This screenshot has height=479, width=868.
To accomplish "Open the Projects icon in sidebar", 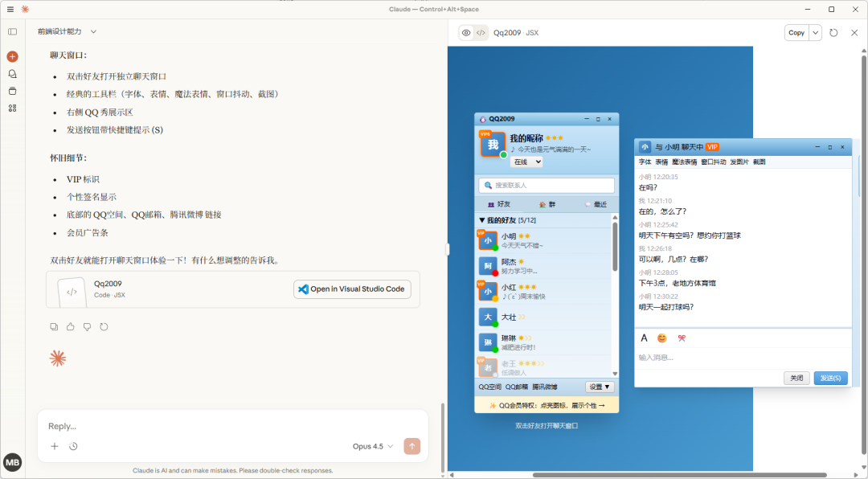I will (13, 92).
